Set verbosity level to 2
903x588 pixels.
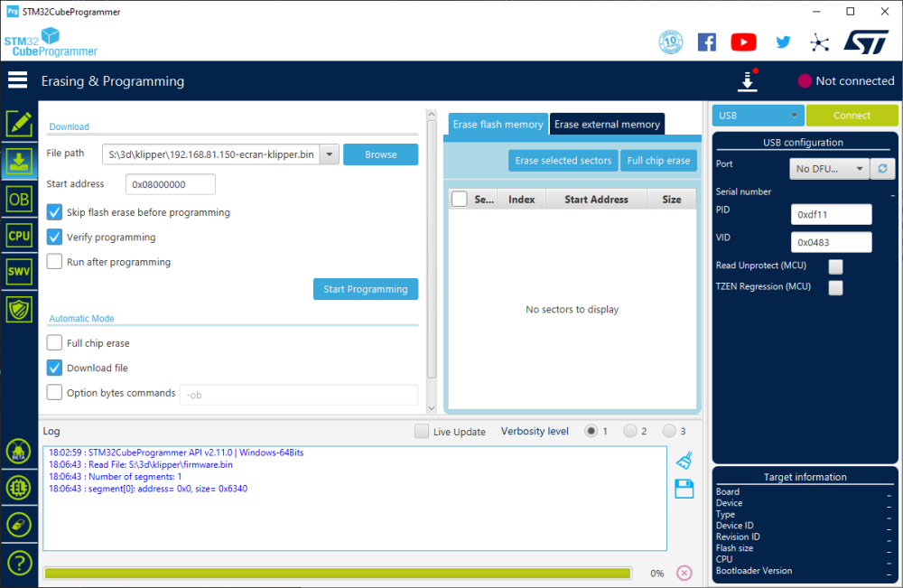tap(630, 431)
